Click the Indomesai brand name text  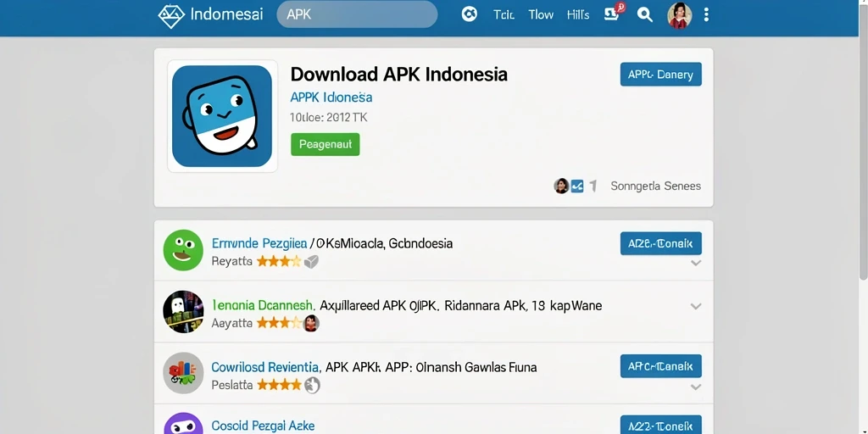pyautogui.click(x=226, y=14)
